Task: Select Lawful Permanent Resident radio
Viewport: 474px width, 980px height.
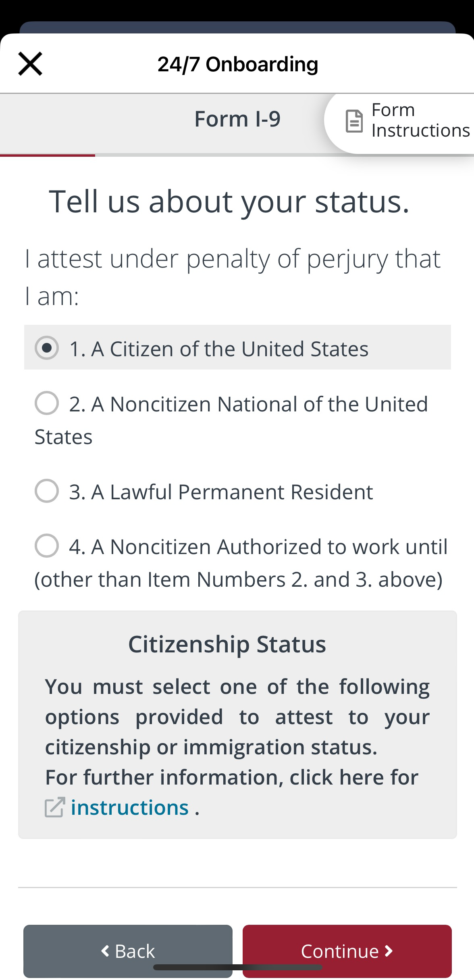Action: [47, 491]
